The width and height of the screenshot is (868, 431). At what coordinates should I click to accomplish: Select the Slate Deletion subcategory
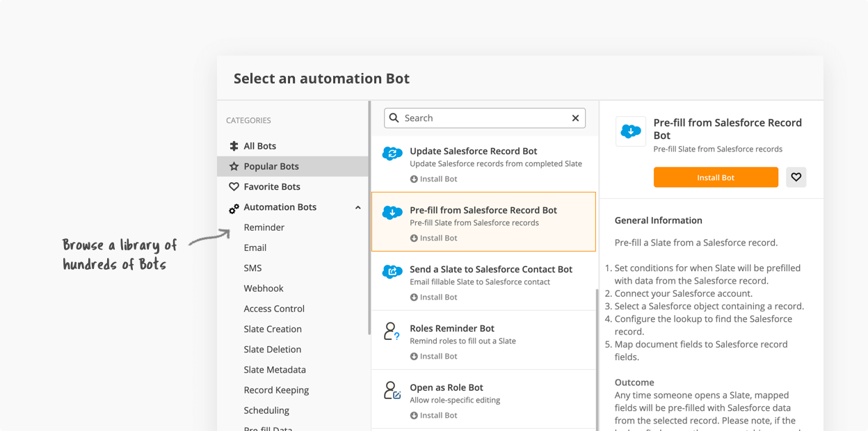point(273,349)
